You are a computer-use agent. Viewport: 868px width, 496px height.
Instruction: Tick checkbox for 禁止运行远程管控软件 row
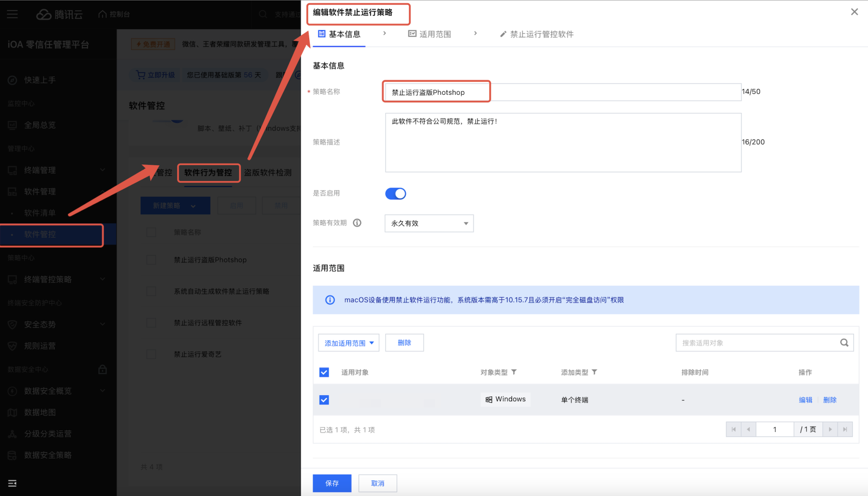tap(151, 323)
